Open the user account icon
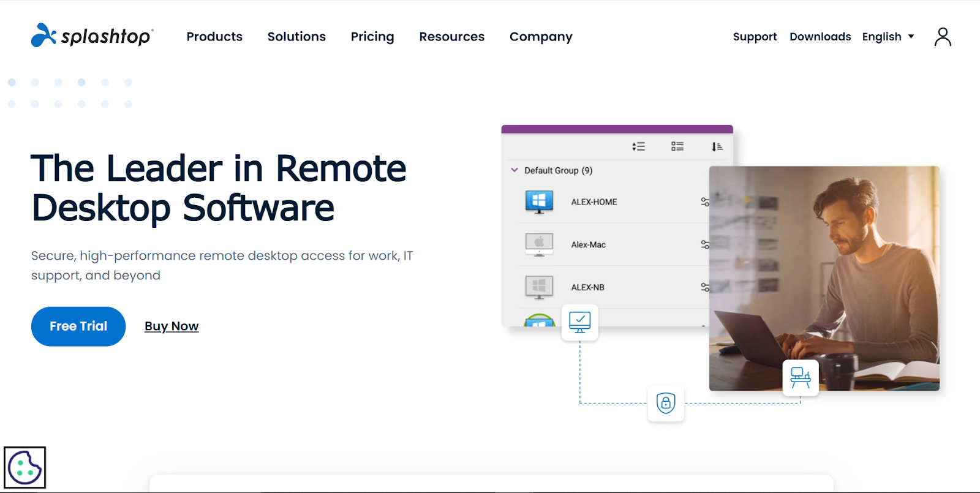Image resolution: width=980 pixels, height=493 pixels. [943, 37]
